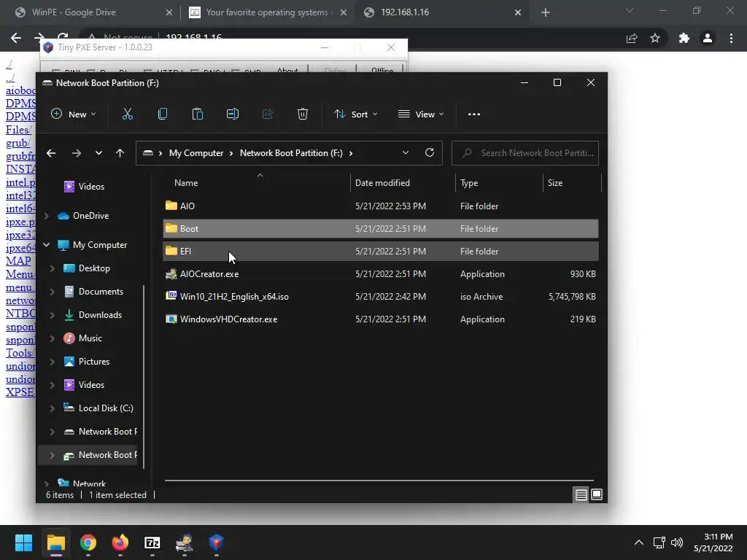Open Chrome profile avatar icon
747x560 pixels.
tap(708, 38)
